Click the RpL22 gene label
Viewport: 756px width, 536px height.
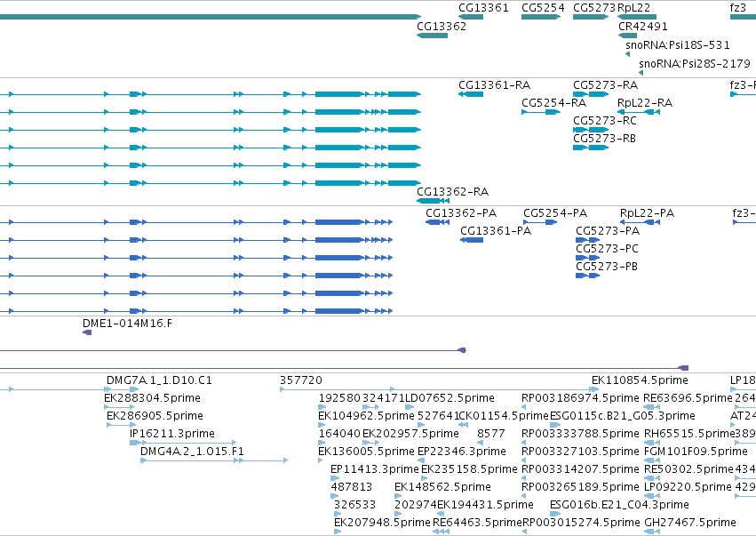pyautogui.click(x=634, y=8)
